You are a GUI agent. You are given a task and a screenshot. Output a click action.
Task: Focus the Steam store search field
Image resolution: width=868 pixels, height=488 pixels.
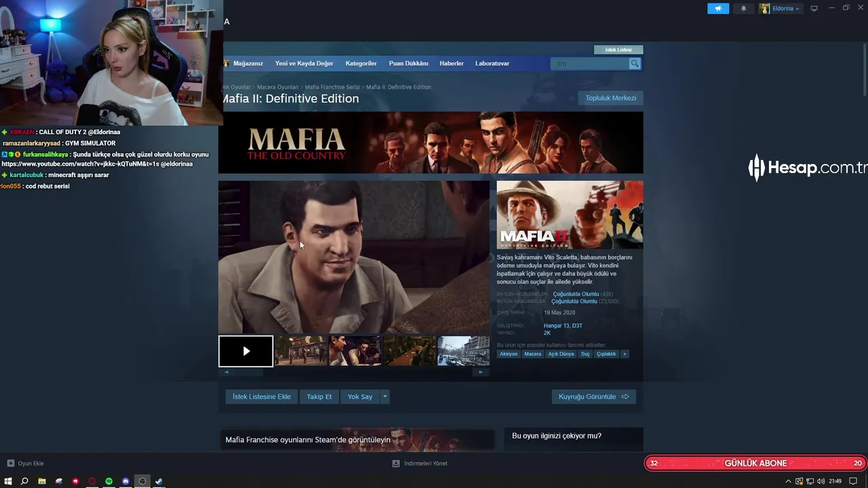pyautogui.click(x=590, y=63)
